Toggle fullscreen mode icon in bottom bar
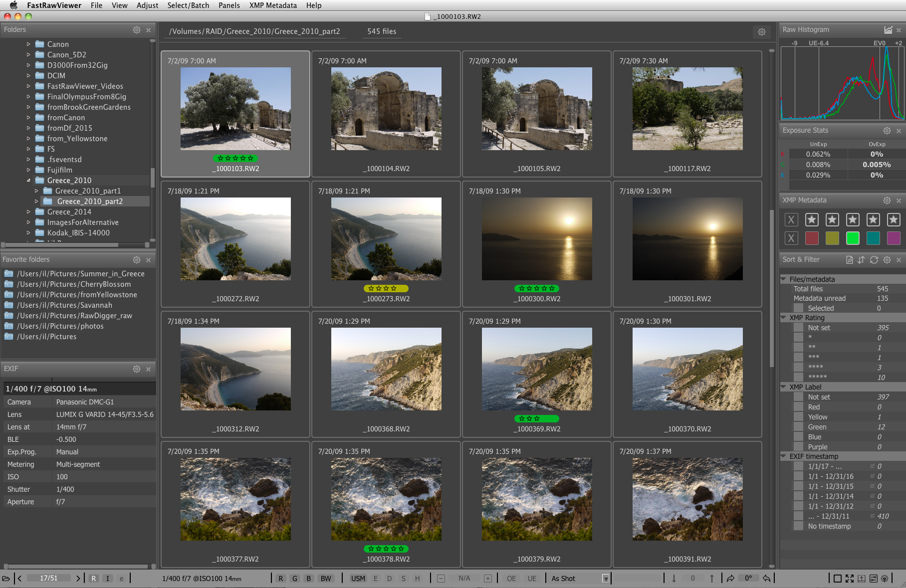This screenshot has height=588, width=906. tap(850, 579)
